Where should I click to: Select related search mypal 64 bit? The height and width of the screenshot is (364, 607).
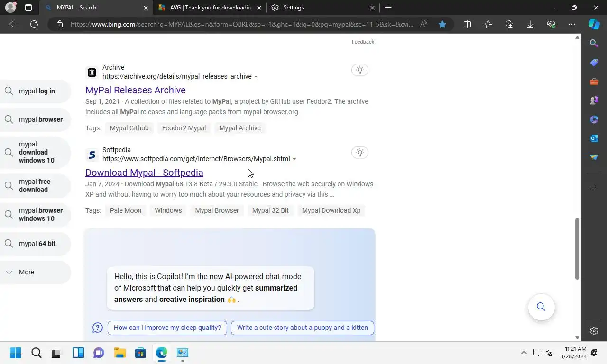click(35, 244)
